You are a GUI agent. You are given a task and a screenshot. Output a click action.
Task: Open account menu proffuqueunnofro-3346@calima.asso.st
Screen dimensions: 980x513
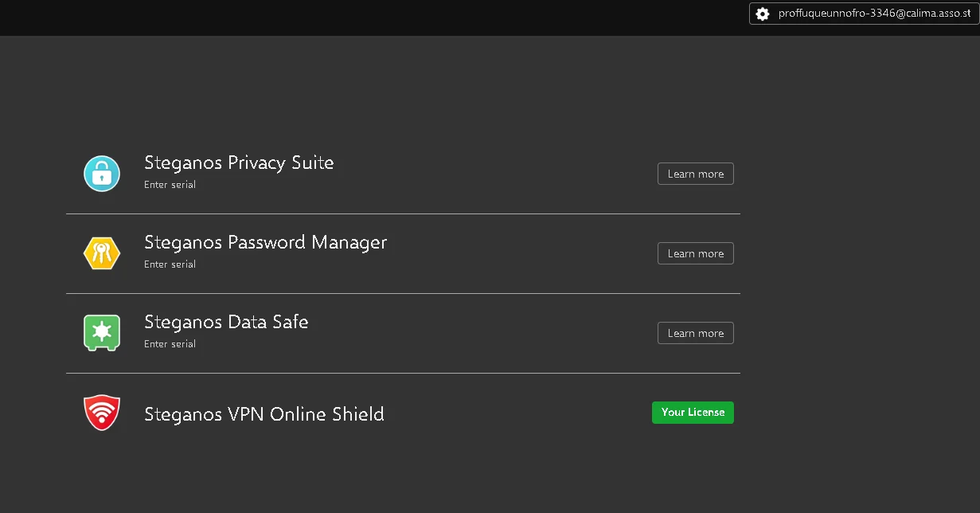(x=864, y=14)
